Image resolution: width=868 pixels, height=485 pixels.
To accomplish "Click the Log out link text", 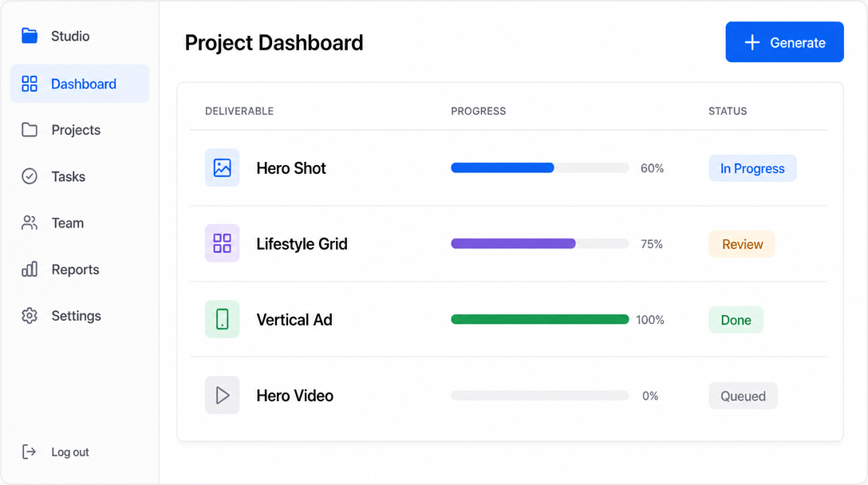I will pos(70,451).
